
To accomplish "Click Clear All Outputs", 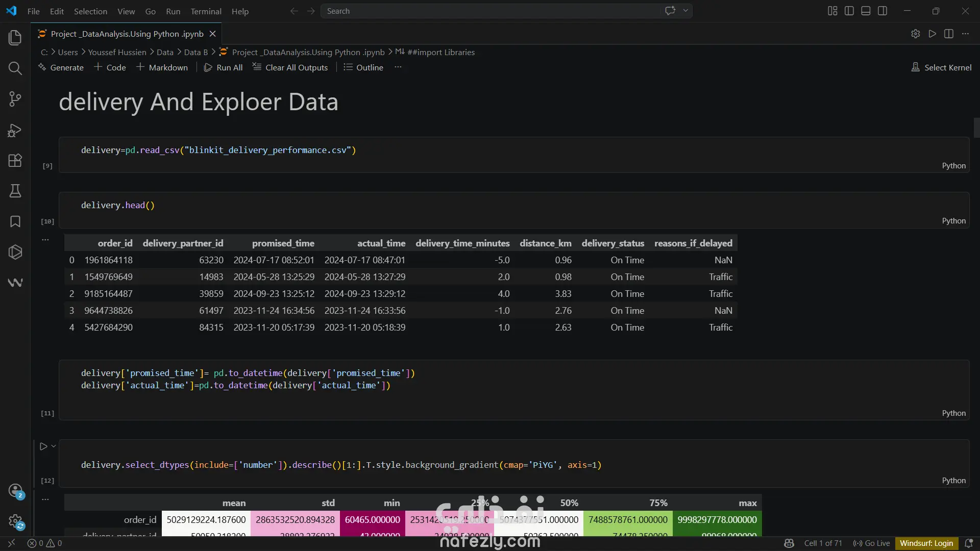I will [290, 67].
